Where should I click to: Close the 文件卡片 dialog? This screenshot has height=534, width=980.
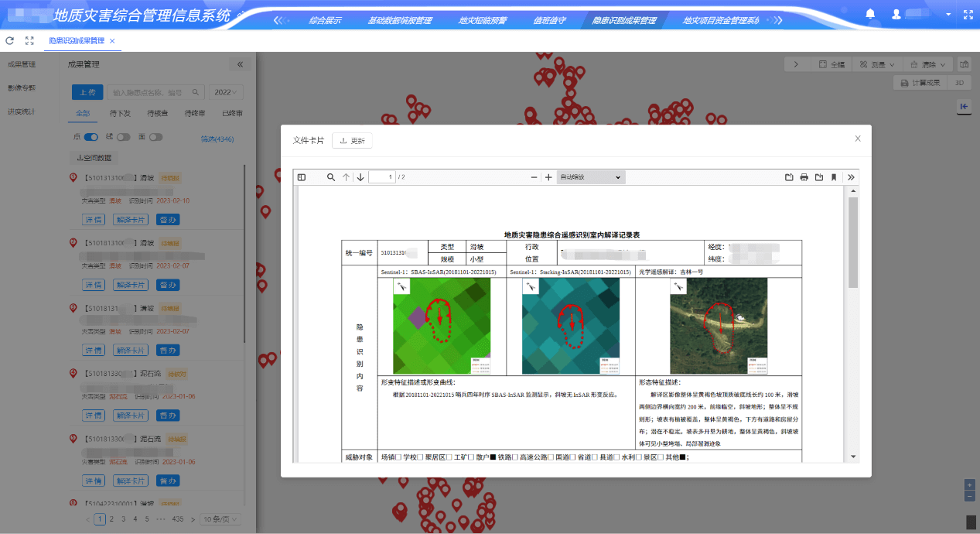pyautogui.click(x=857, y=139)
